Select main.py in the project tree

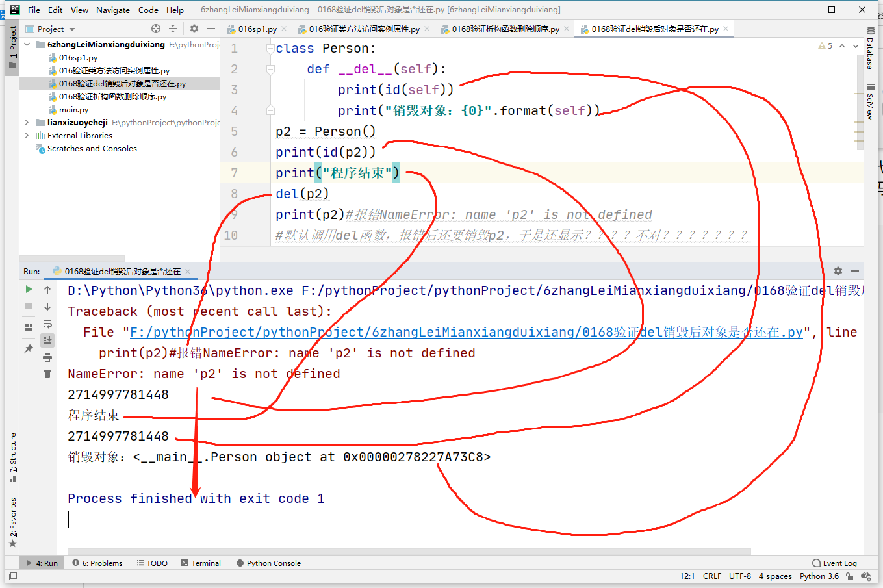(x=73, y=109)
